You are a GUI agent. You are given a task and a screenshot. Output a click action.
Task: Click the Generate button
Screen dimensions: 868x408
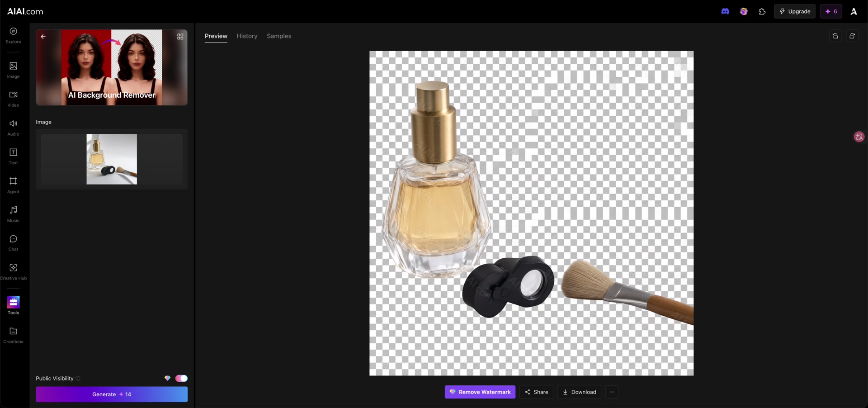(112, 394)
